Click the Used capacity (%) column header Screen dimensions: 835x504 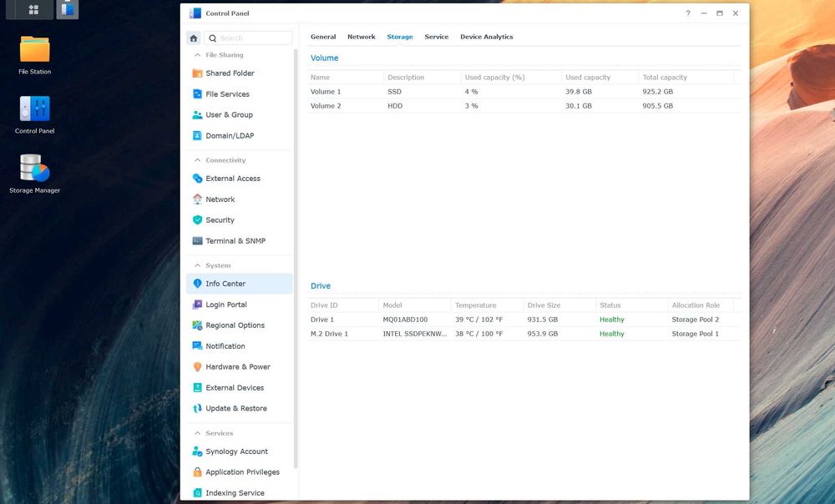click(494, 77)
